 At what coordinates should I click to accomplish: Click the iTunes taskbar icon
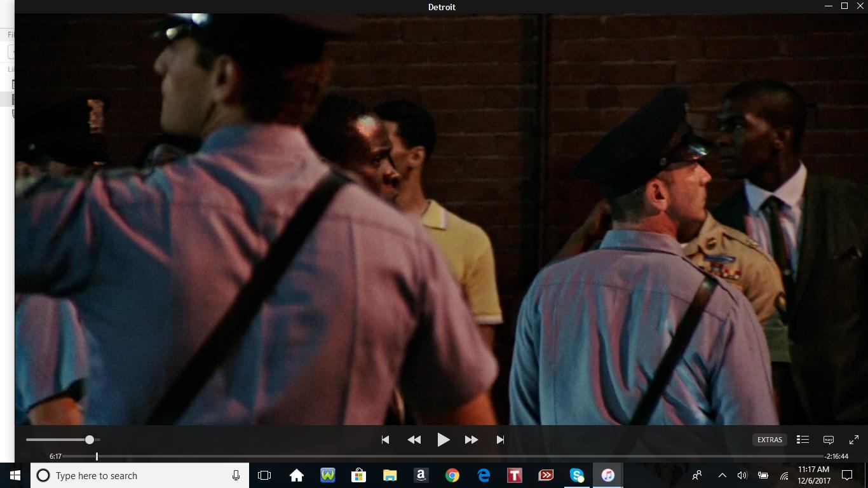point(607,475)
